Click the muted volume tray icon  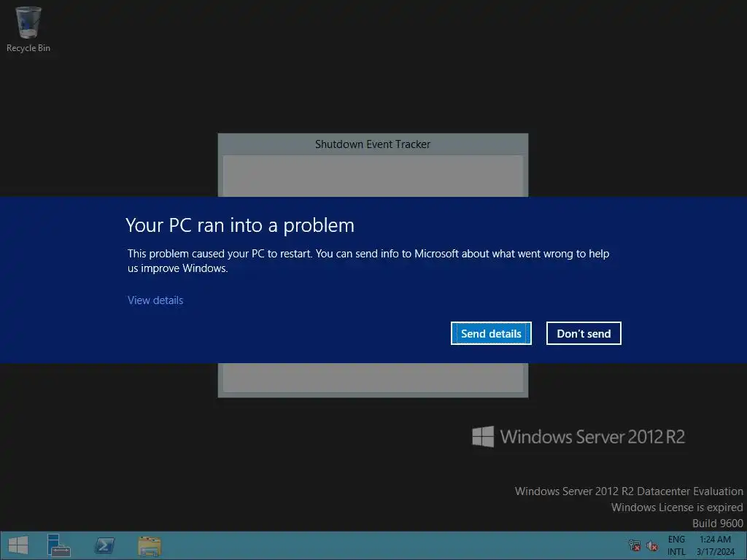(x=652, y=545)
